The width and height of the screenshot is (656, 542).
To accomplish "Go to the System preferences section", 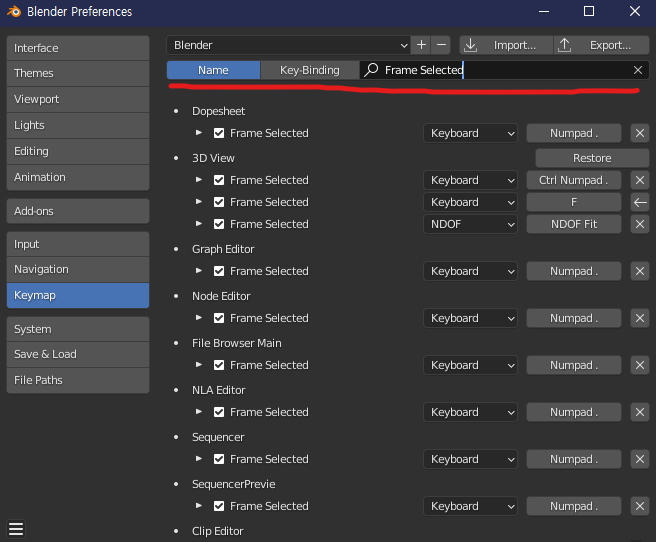I will coord(78,329).
